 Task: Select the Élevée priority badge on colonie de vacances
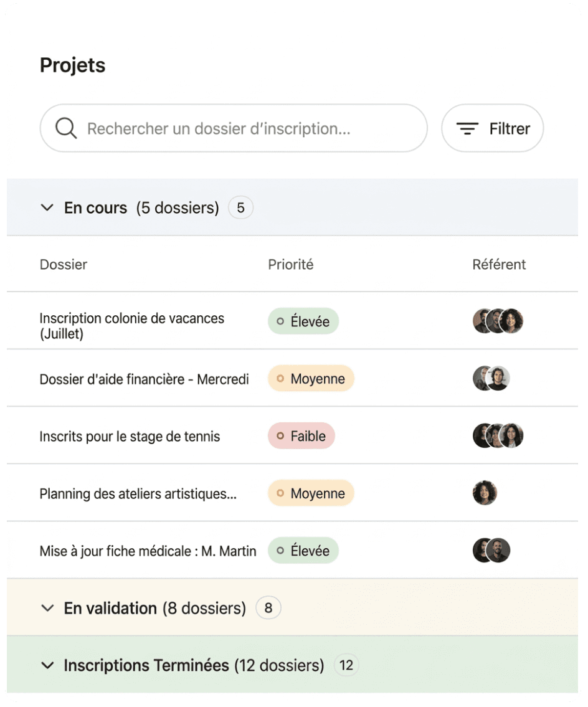click(x=303, y=321)
